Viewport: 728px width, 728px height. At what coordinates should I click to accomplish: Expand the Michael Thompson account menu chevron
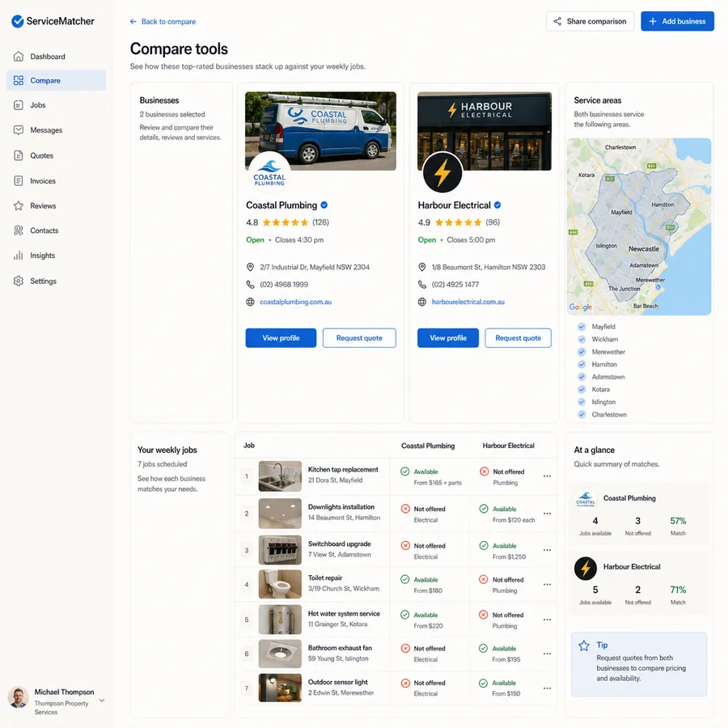(102, 700)
